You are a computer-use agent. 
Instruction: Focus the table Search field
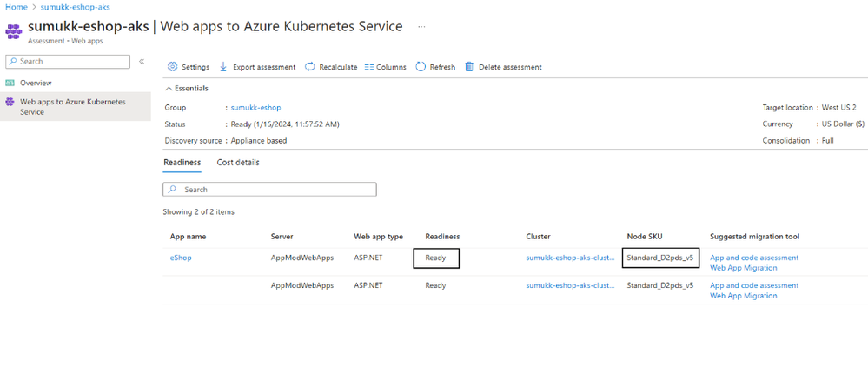[x=269, y=189]
